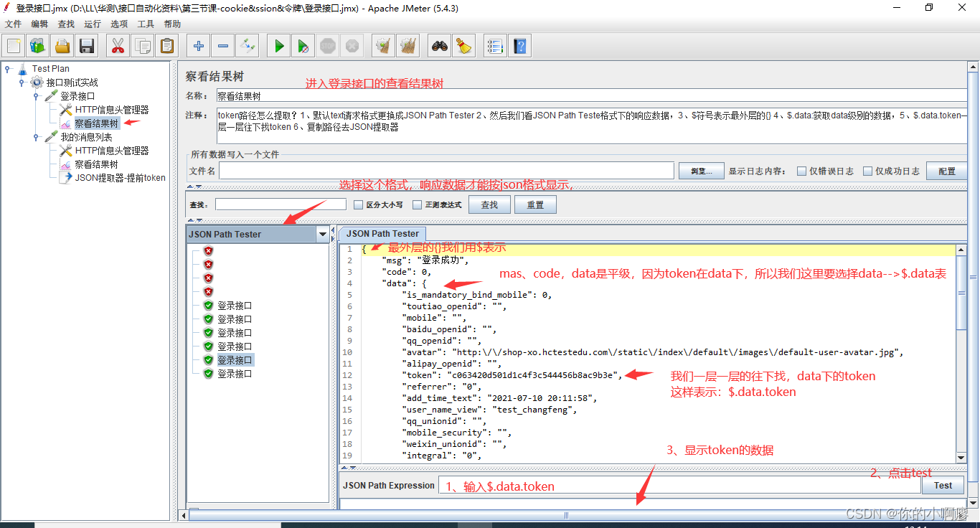Open the 查找 menu

[x=66, y=24]
